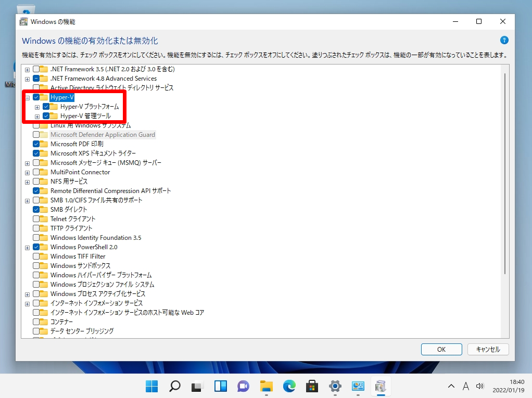Expand NFS 用サービス node

pyautogui.click(x=27, y=182)
